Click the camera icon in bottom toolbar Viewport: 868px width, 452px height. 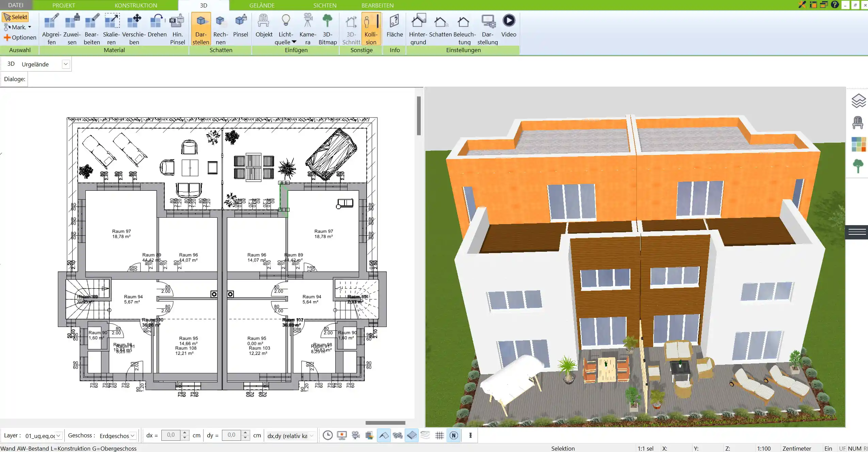pyautogui.click(x=356, y=435)
